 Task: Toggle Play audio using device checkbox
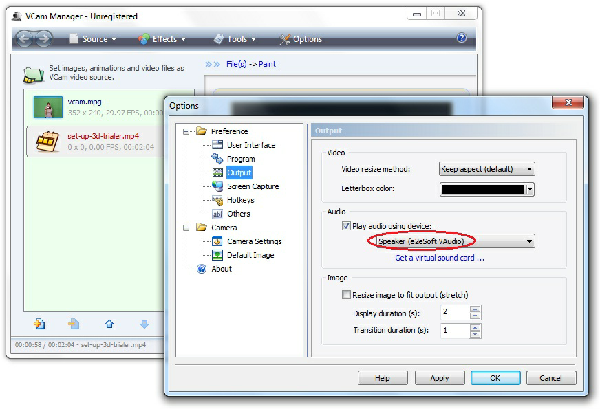pos(347,227)
